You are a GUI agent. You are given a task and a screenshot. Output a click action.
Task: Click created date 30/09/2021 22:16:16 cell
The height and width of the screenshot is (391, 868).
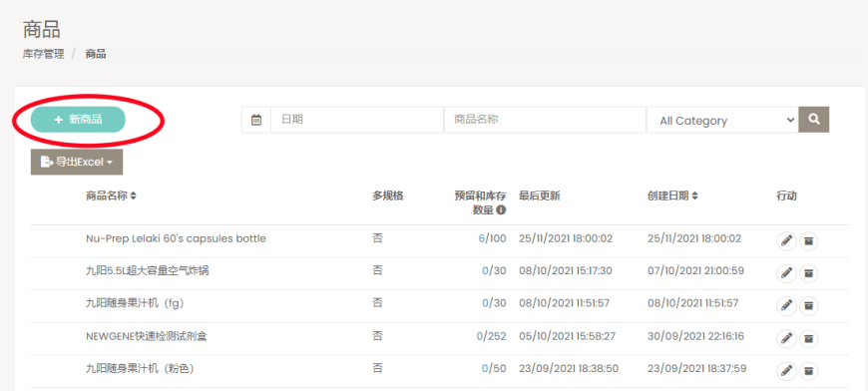click(695, 336)
